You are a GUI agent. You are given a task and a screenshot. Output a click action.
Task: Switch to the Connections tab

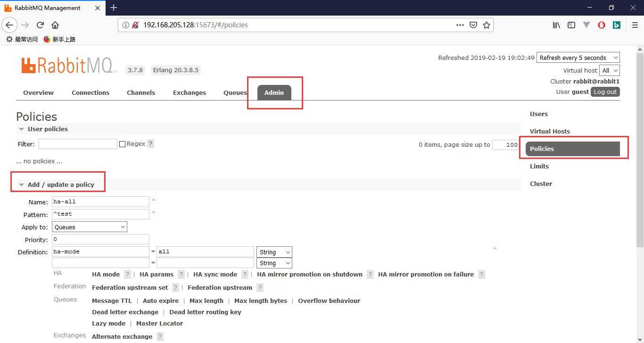coord(91,92)
